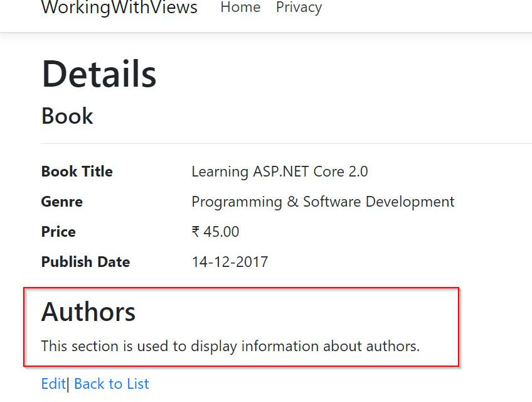Follow the Back to List link

[112, 384]
